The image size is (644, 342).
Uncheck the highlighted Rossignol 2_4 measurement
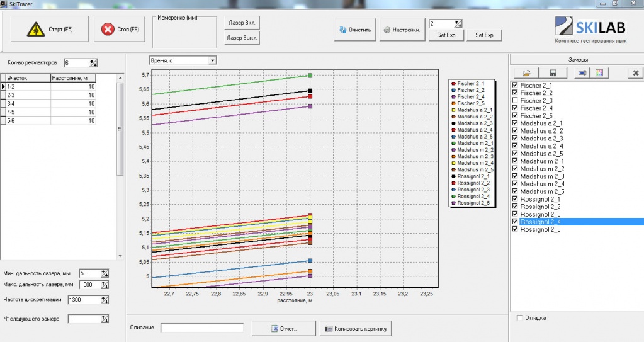(514, 222)
